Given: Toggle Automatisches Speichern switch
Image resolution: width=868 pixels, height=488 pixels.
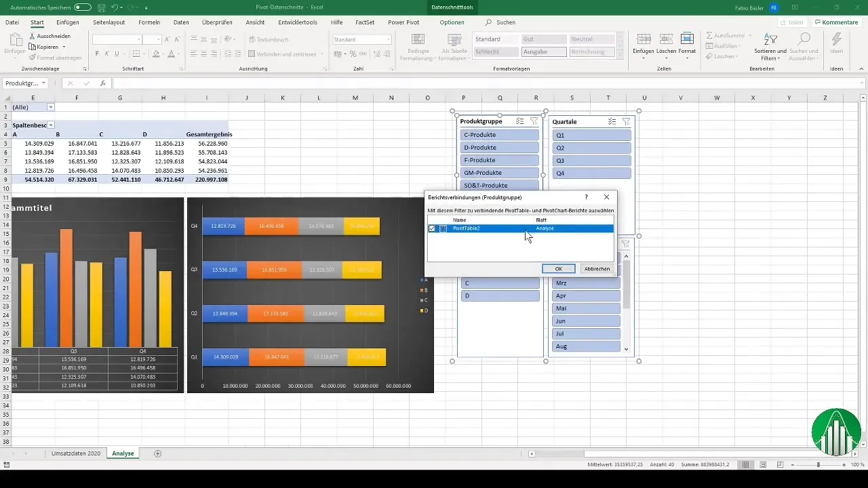Looking at the screenshot, I should click(x=83, y=7).
